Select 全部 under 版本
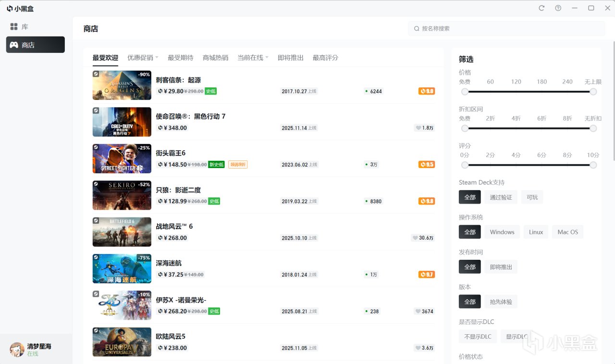 (x=470, y=302)
